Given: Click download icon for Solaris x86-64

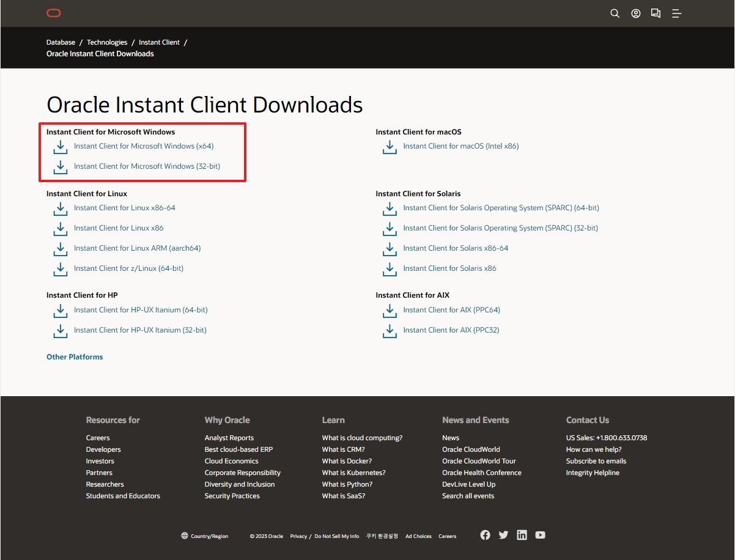Looking at the screenshot, I should point(390,249).
